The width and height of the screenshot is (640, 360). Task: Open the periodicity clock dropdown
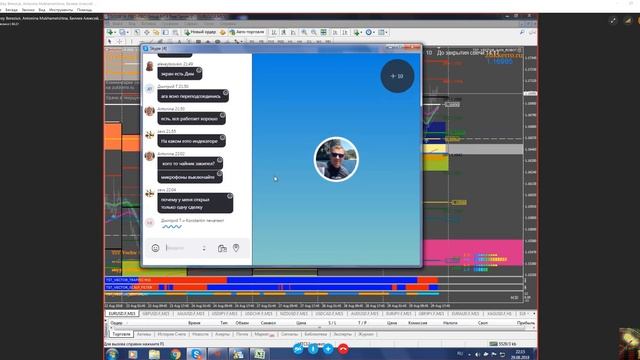coord(370,32)
